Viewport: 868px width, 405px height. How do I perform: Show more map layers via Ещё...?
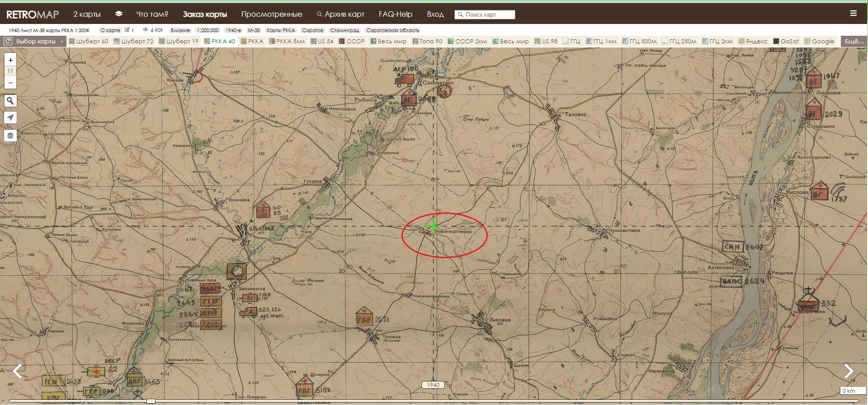coord(854,41)
